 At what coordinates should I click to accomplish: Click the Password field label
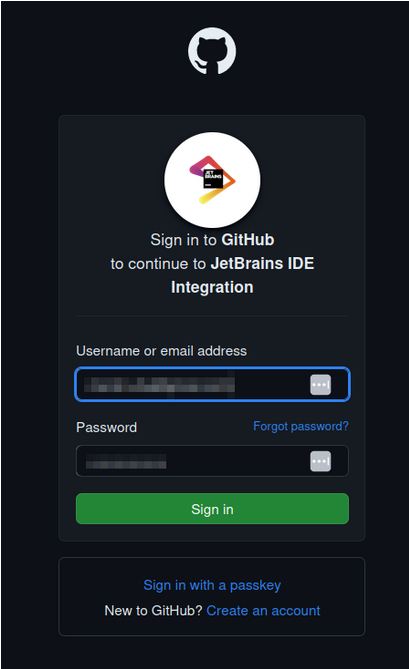tap(106, 427)
